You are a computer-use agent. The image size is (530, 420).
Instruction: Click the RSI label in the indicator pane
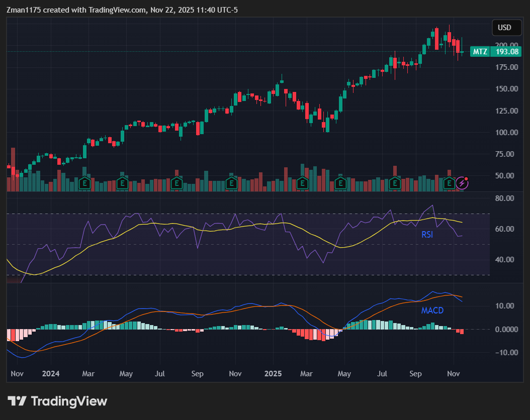point(427,235)
